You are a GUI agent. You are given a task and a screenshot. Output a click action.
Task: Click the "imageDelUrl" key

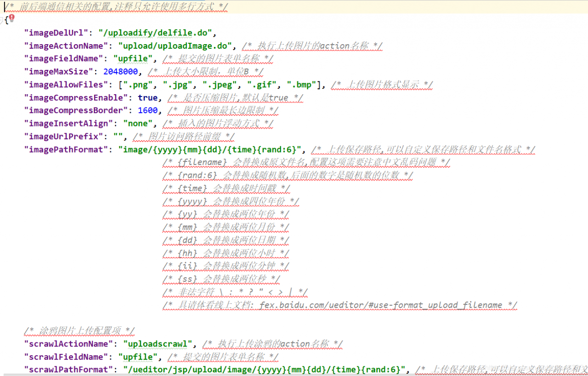click(56, 33)
